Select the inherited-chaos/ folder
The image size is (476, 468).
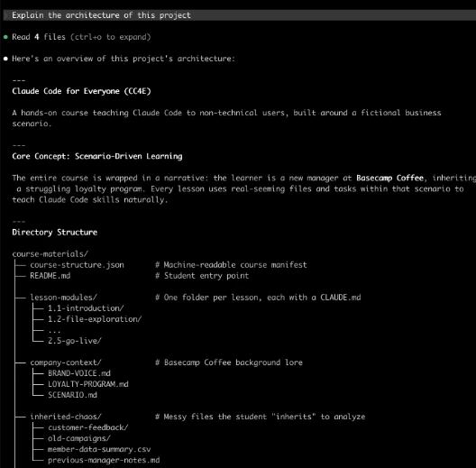[x=66, y=417]
